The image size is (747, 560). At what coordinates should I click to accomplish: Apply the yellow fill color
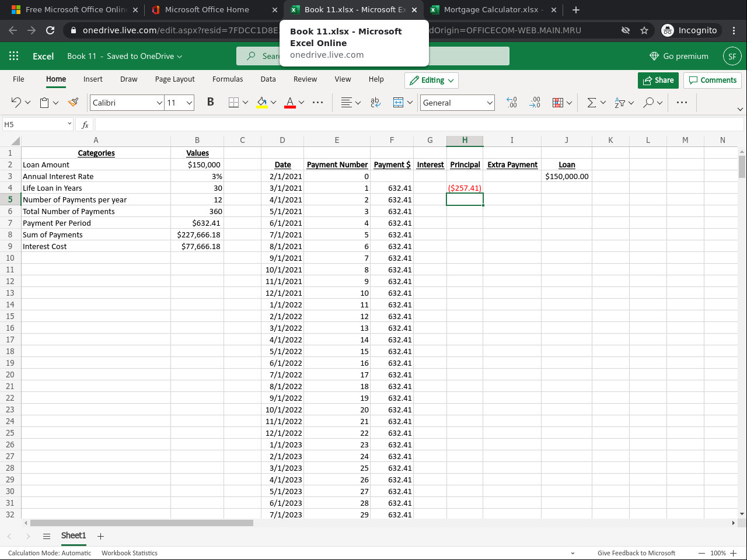point(262,103)
